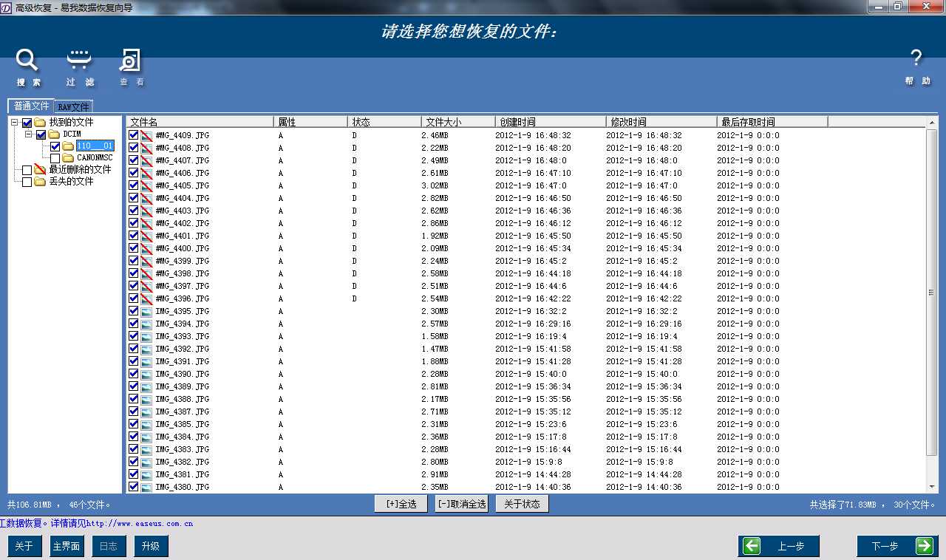Sort by the 状态 column header
Image resolution: width=946 pixels, height=560 pixels.
(384, 122)
